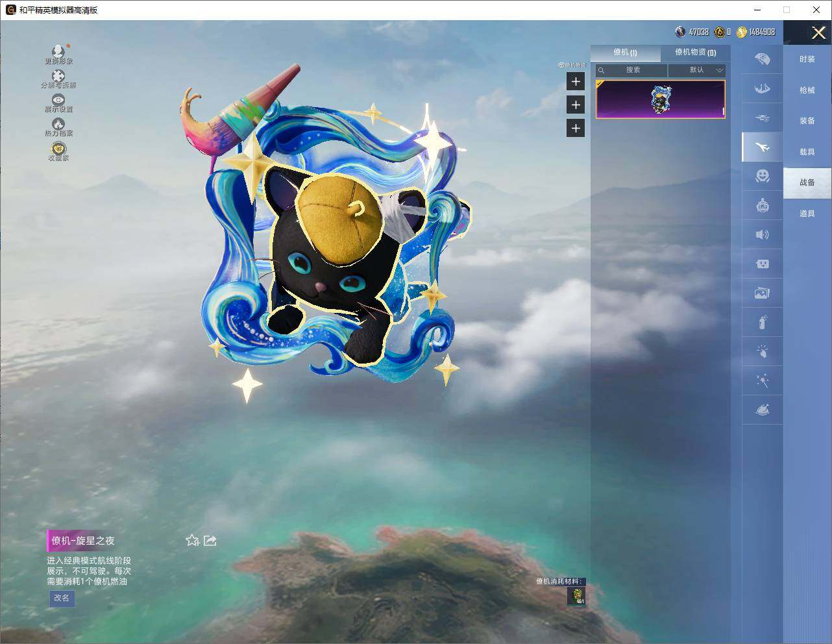
Task: Open the 收藏家 collector badge
Action: tap(58, 151)
